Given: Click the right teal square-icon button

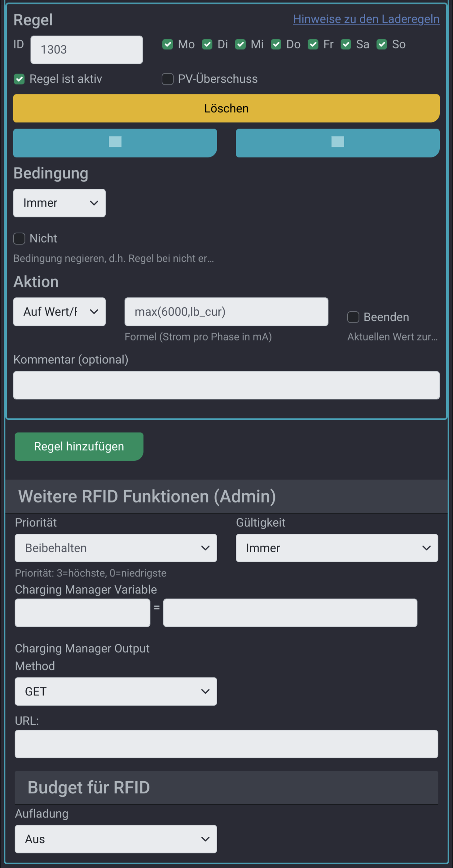Looking at the screenshot, I should 337,143.
